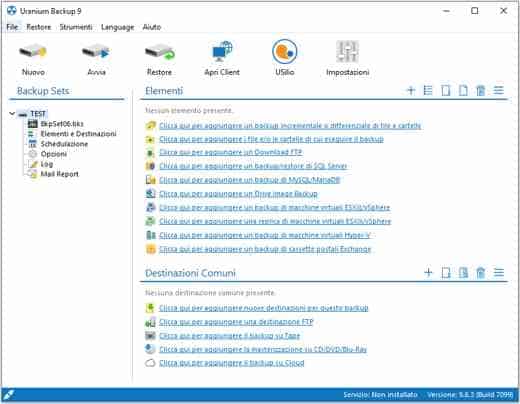Click the icon beside the Hyper-V backup row
Screen dimensions: 520x404
pos(151,235)
